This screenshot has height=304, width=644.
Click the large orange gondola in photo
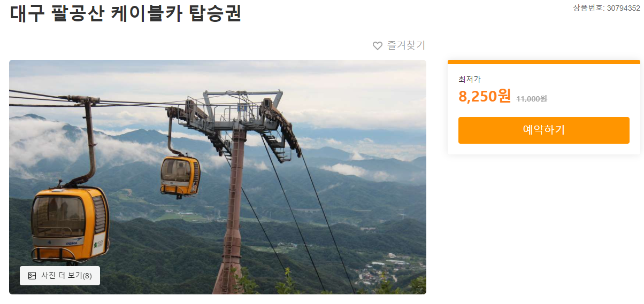(70, 223)
